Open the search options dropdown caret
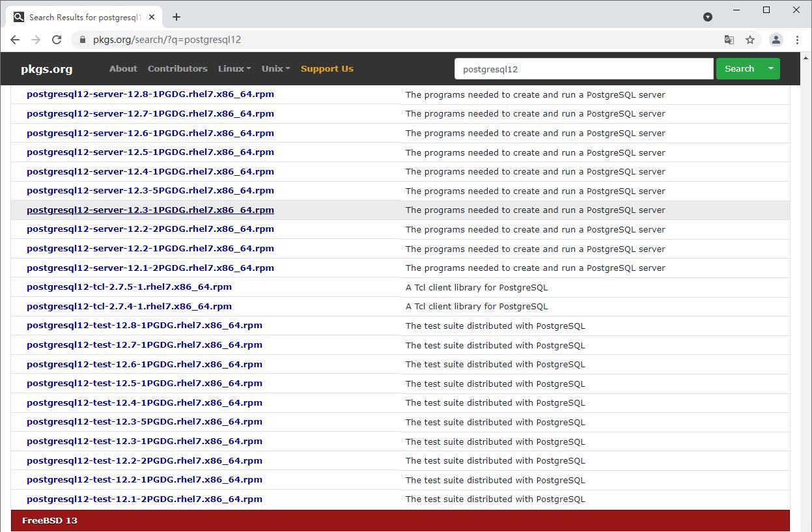812x532 pixels. [771, 69]
